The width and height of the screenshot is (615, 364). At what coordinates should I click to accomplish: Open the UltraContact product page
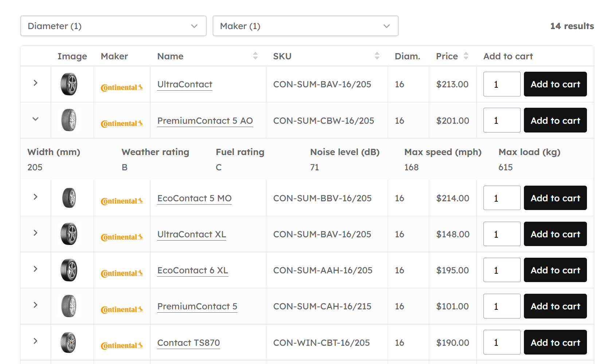click(x=184, y=84)
